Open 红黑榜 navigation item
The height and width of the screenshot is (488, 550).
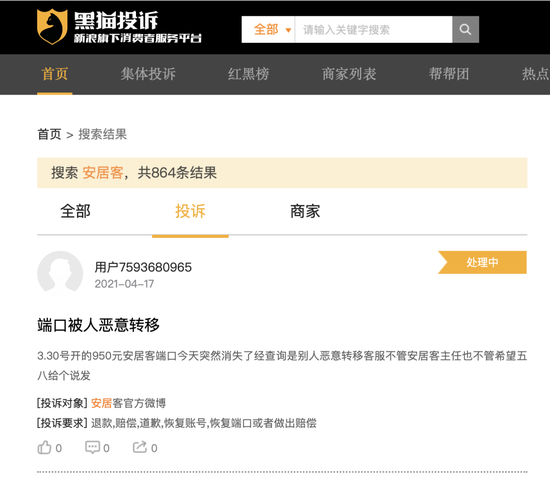pos(248,74)
